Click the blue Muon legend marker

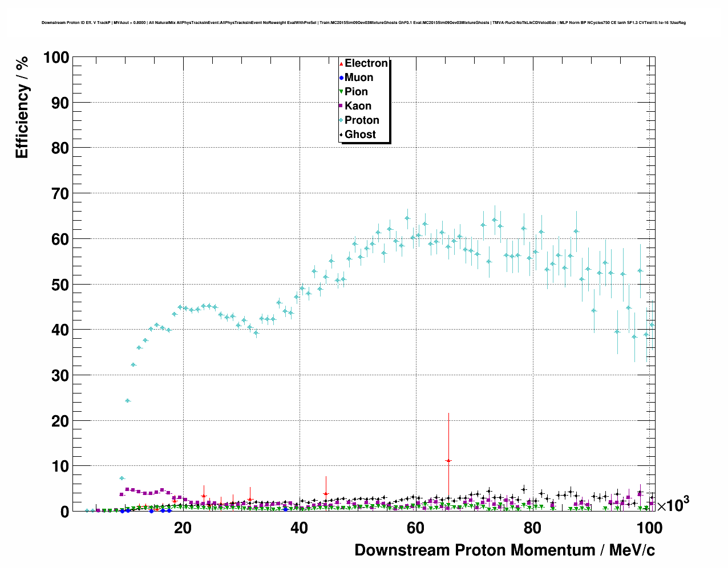[341, 78]
